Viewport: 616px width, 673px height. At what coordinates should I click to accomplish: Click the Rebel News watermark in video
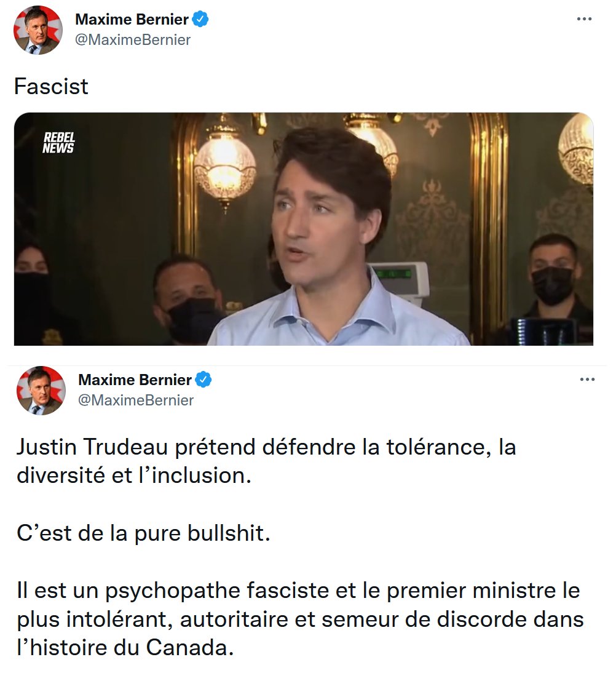click(59, 143)
